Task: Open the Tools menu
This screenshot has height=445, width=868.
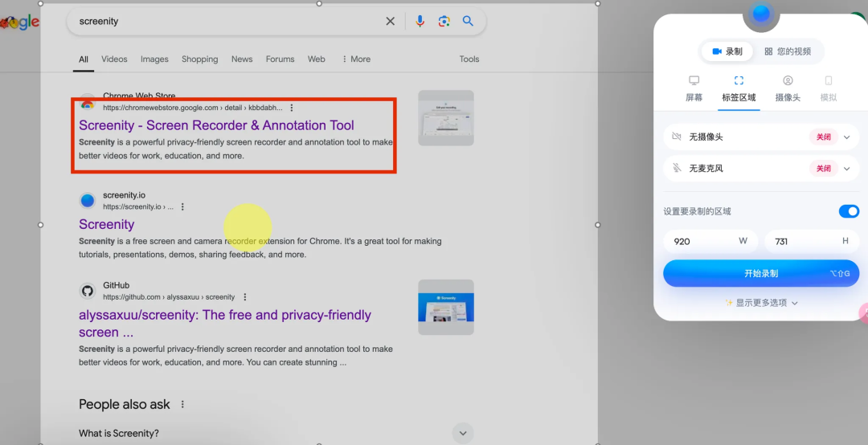Action: click(469, 59)
